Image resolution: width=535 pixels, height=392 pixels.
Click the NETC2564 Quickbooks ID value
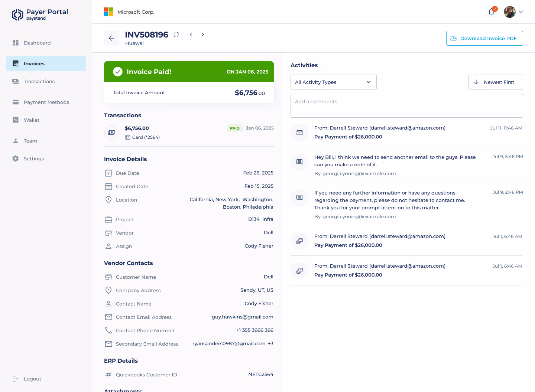(261, 375)
